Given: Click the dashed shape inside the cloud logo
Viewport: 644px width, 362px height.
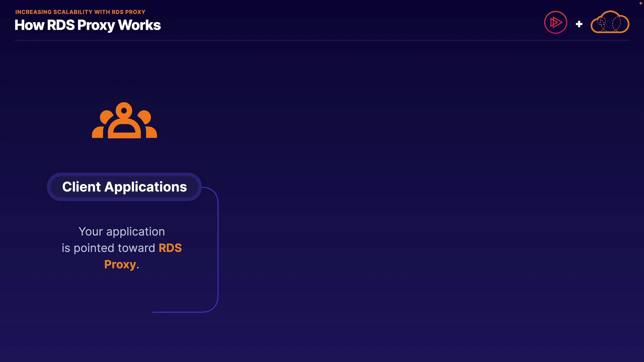Looking at the screenshot, I should pyautogui.click(x=616, y=23).
